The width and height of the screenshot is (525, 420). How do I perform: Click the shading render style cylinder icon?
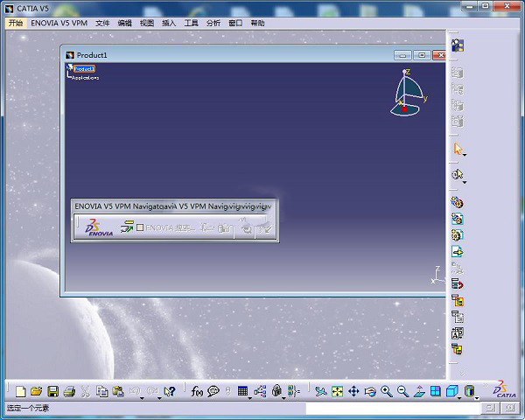469,391
